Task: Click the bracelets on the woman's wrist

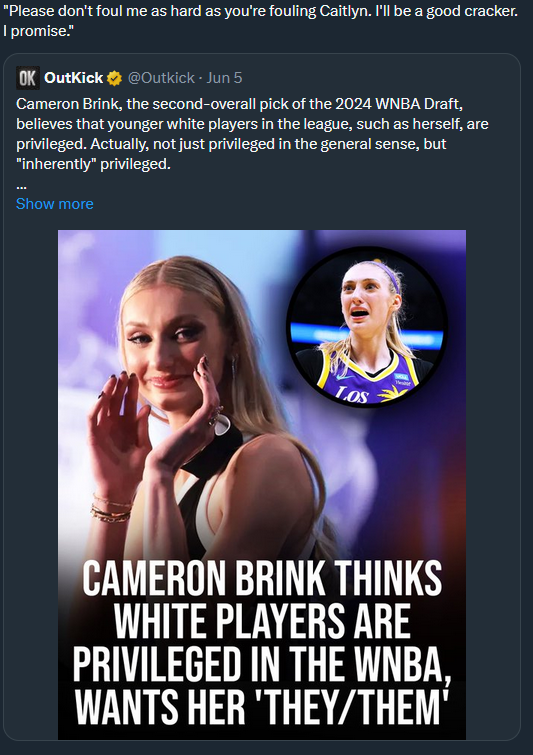Action: (x=111, y=508)
